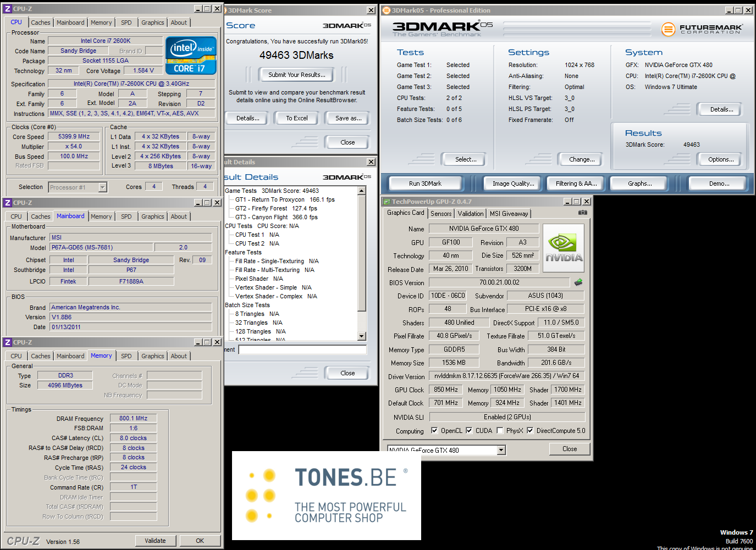This screenshot has width=756, height=550.
Task: Open the About tab in the Mainboard CPU-Z window
Action: pos(179,216)
